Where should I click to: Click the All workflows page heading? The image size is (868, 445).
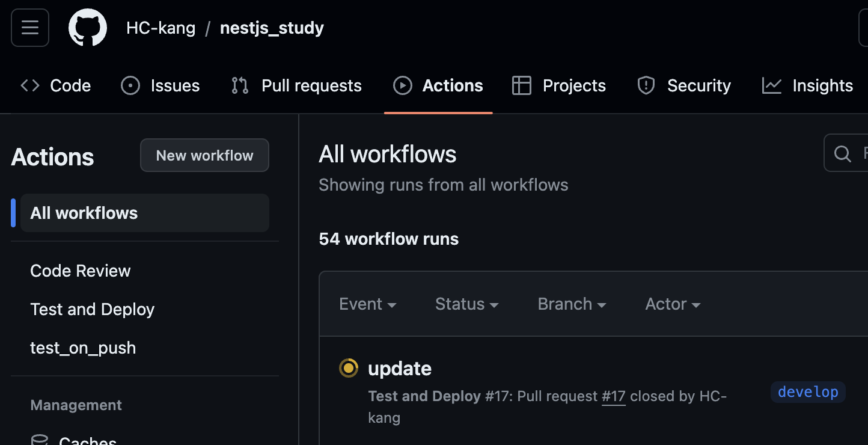388,155
